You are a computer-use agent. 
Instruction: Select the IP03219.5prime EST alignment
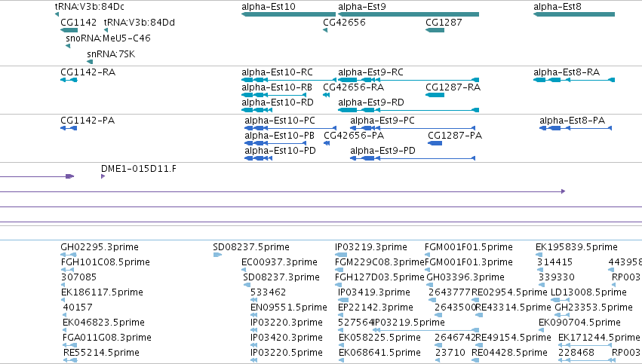point(425,329)
